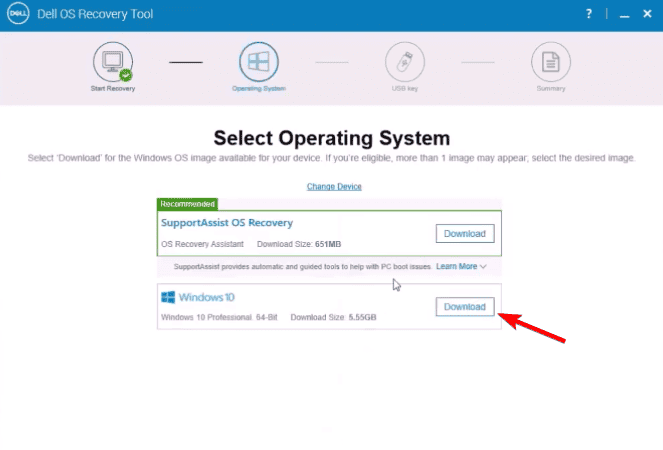Open help via the question mark icon

coord(589,14)
